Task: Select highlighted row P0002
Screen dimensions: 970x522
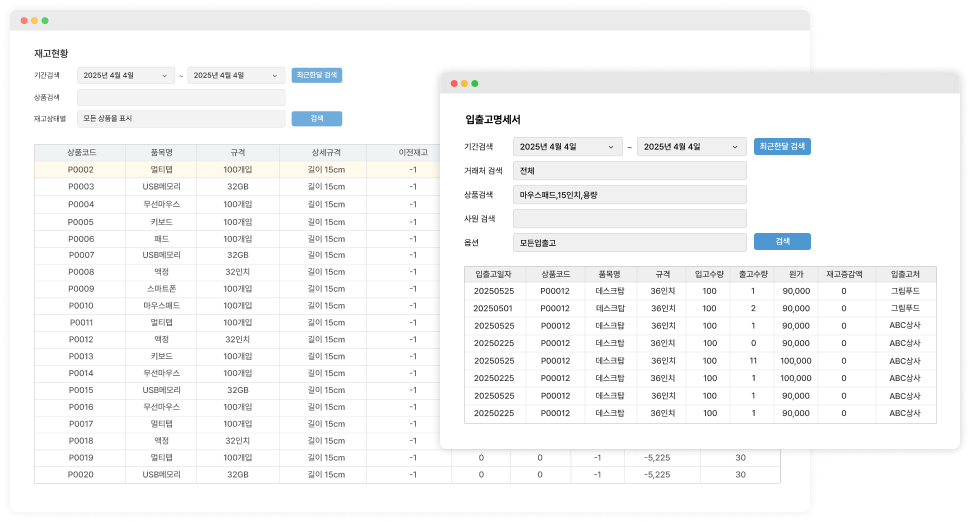Action: pyautogui.click(x=238, y=169)
